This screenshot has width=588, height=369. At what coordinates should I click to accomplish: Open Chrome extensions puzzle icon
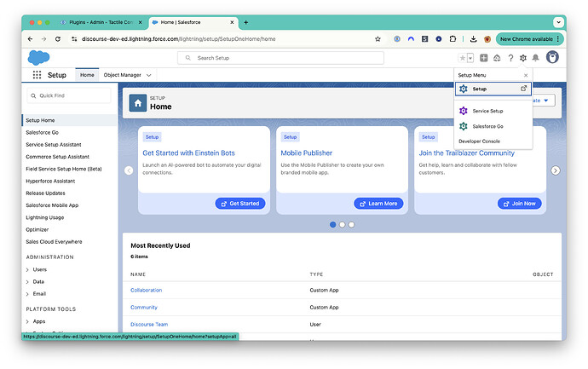(453, 39)
